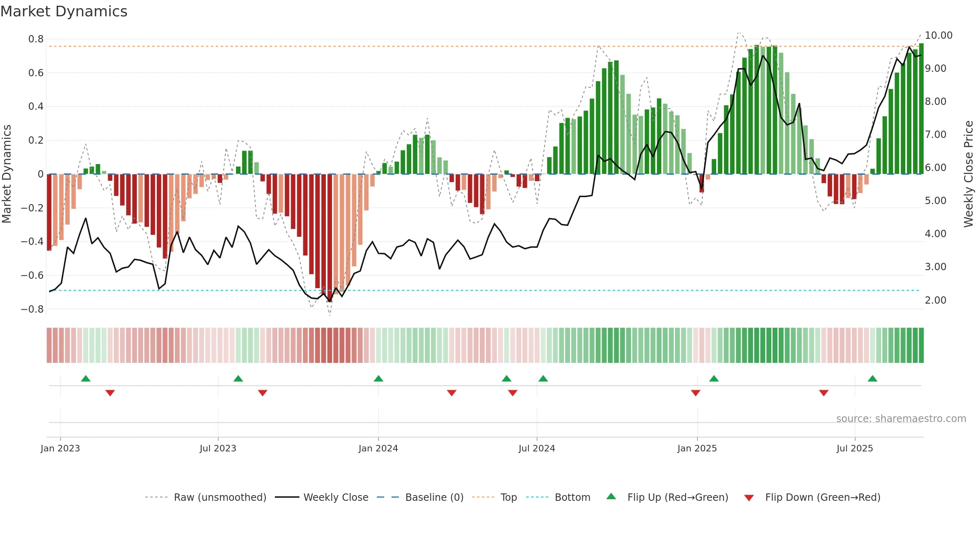The height and width of the screenshot is (551, 980).
Task: Click the green flip-up marker just before Jul 2024
Action: click(507, 378)
